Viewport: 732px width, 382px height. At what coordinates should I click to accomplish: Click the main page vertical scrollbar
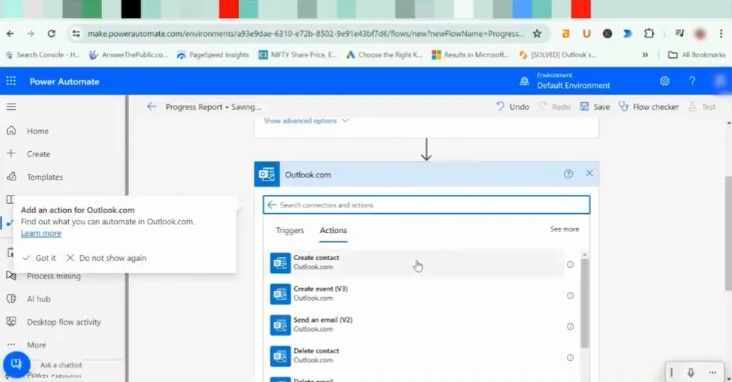[729, 233]
